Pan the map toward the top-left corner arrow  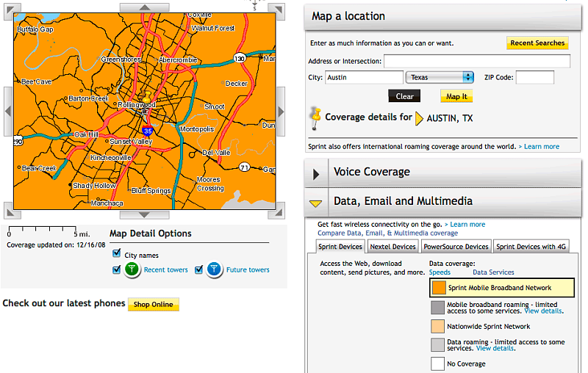(12, 10)
